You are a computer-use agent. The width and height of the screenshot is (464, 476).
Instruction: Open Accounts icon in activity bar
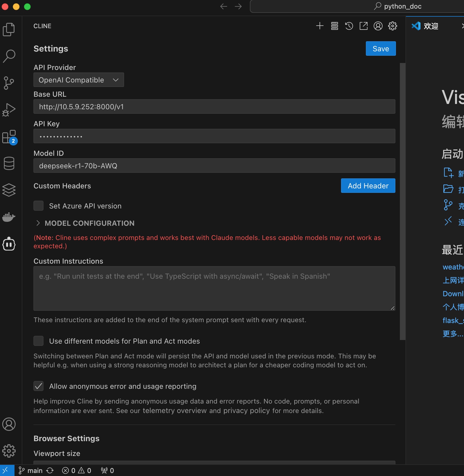(x=9, y=424)
